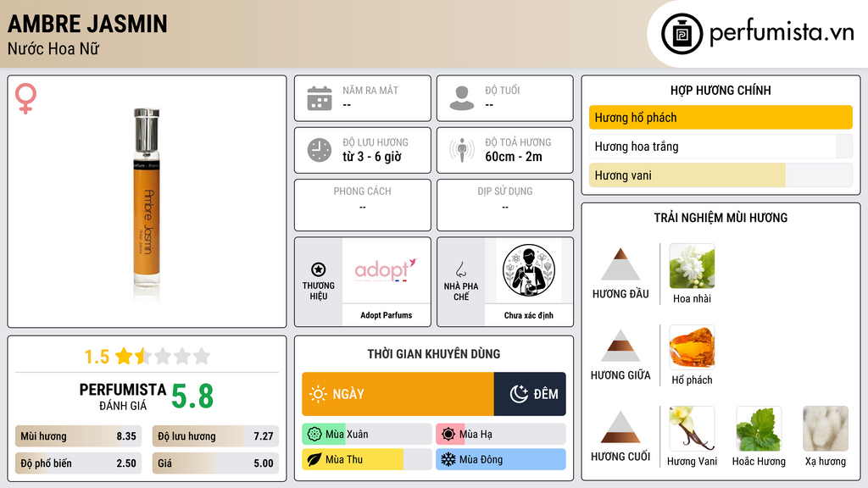Screen dimensions: 868x488
Task: Click the first filled gold rating star
Action: [x=124, y=356]
